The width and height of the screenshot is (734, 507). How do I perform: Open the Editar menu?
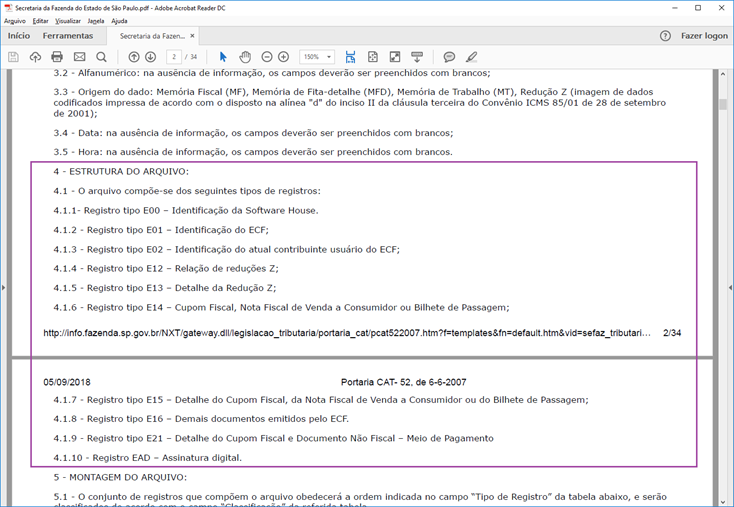41,21
